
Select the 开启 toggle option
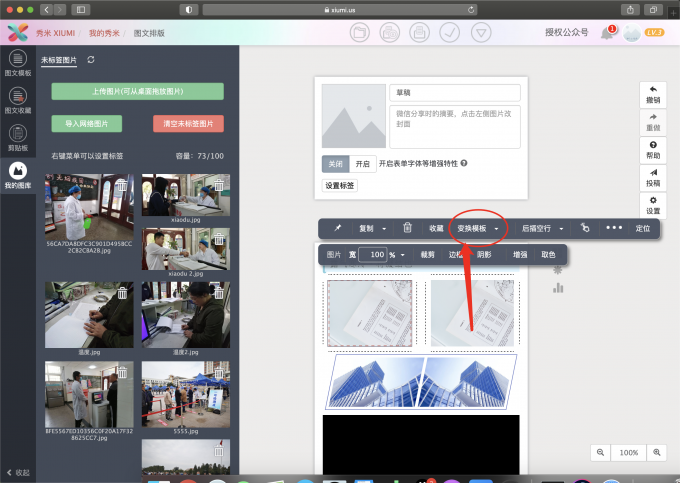coord(362,163)
